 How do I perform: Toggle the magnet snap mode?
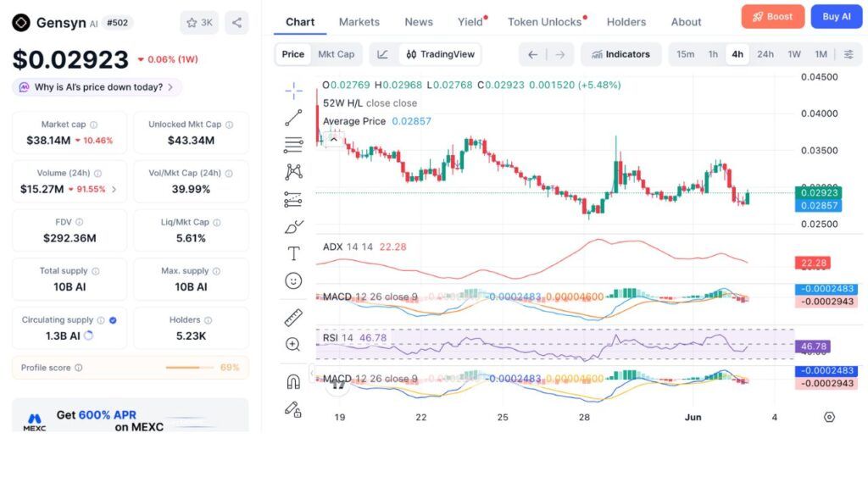point(293,381)
